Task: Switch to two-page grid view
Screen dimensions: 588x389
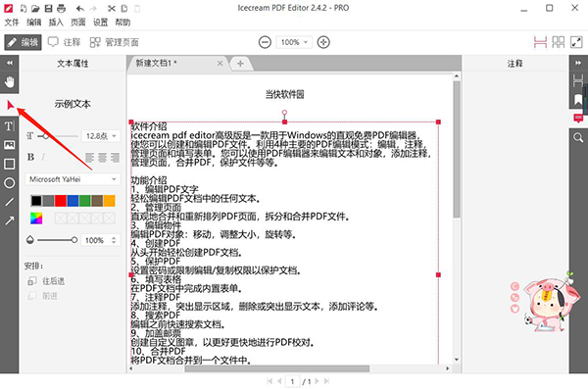Action: (x=559, y=42)
